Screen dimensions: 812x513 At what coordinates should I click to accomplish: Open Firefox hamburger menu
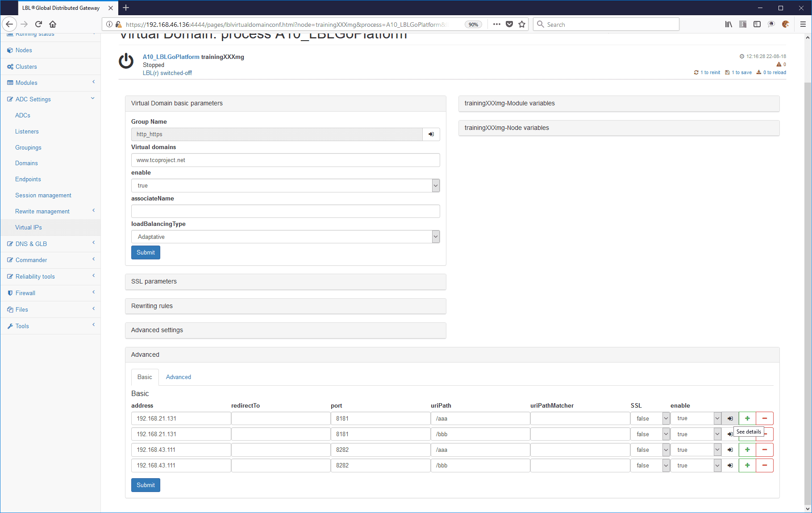[803, 24]
